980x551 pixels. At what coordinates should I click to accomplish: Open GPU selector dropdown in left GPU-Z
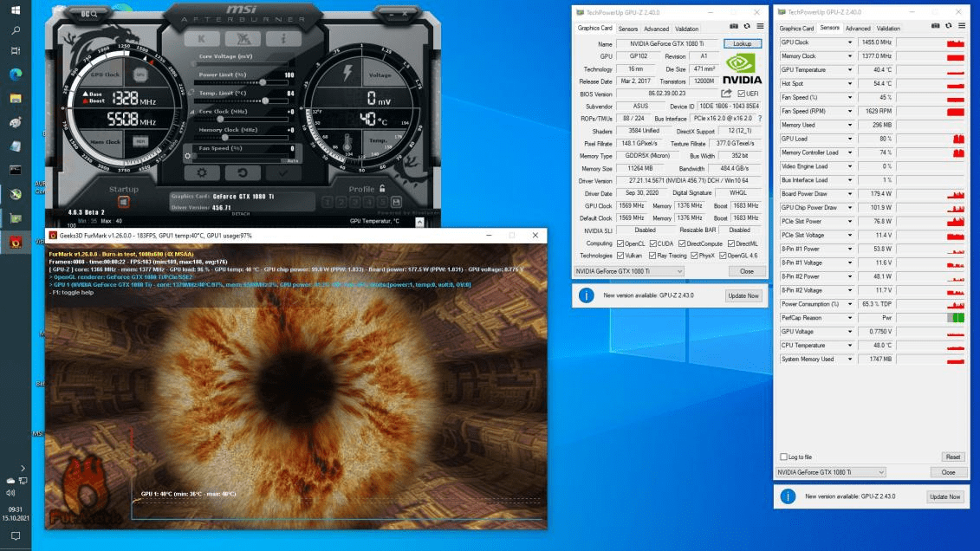pyautogui.click(x=629, y=271)
